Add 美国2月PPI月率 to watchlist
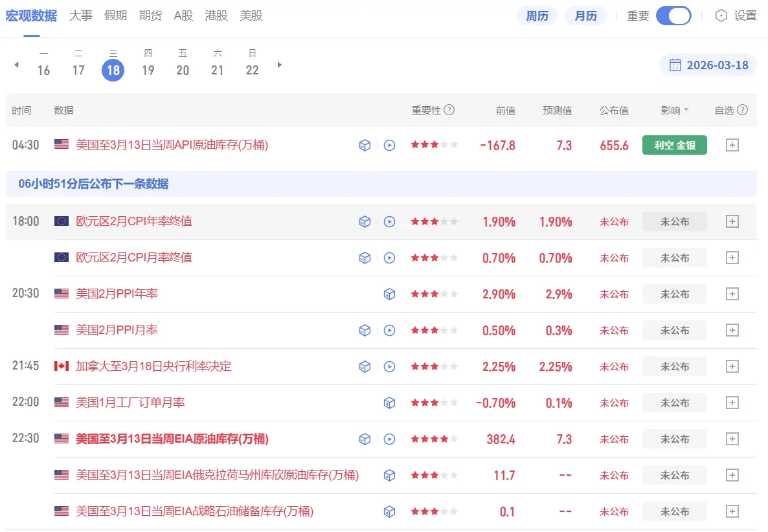 pos(732,330)
